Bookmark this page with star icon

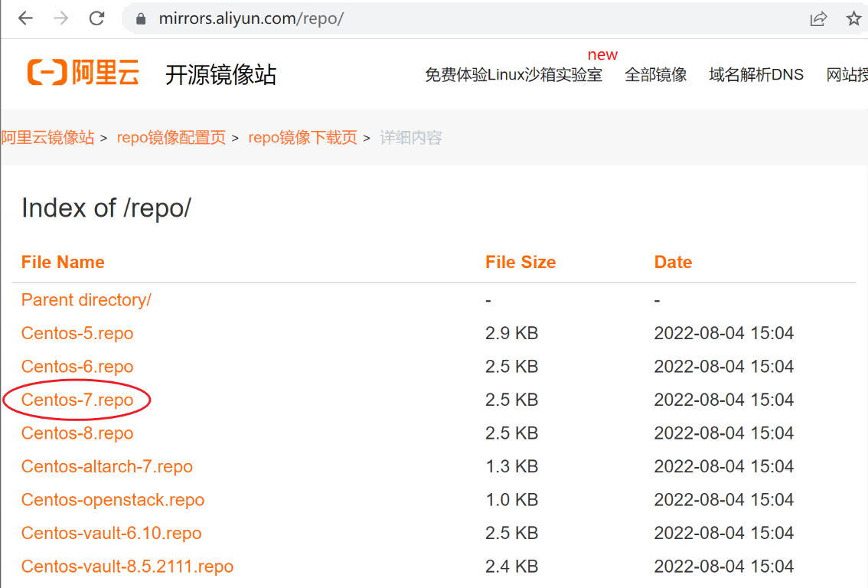click(x=853, y=19)
